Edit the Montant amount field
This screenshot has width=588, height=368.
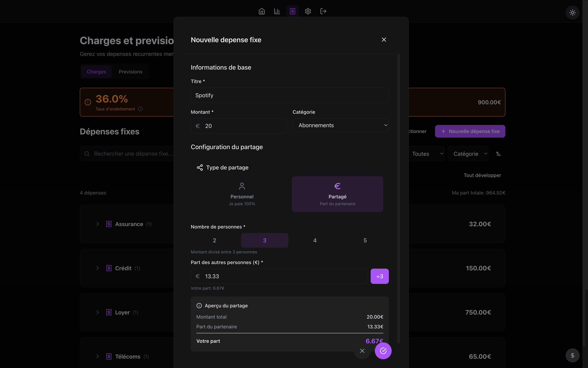[x=239, y=126]
